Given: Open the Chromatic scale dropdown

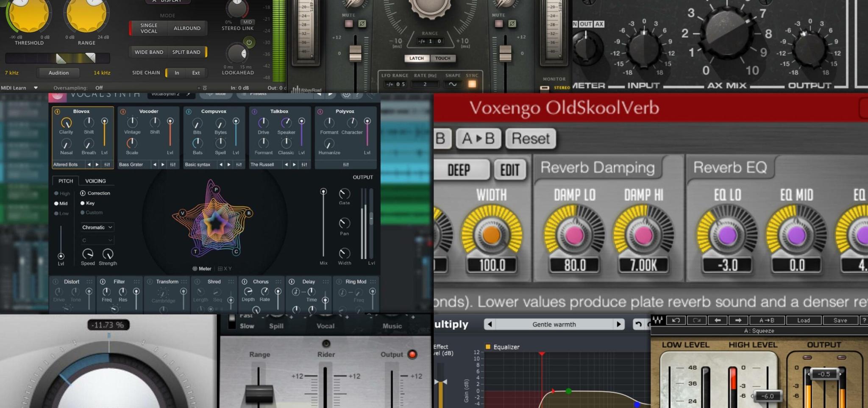Looking at the screenshot, I should [97, 227].
